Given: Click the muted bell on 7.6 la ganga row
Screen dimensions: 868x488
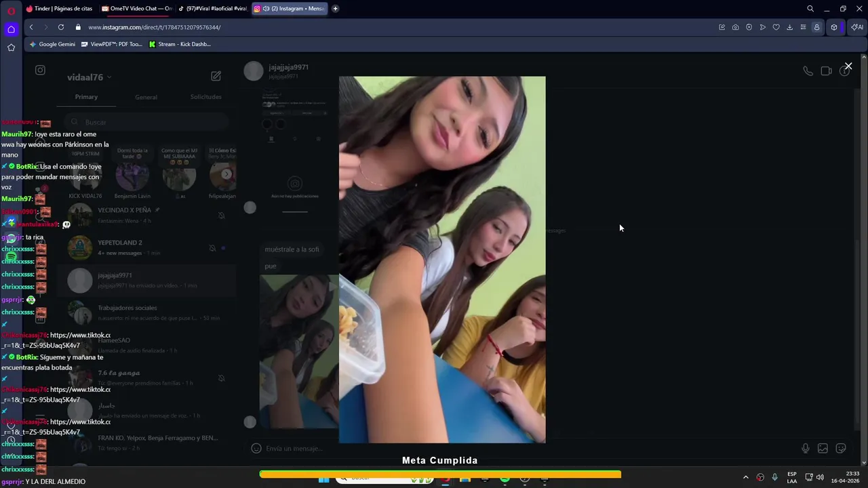Looking at the screenshot, I should coord(221,378).
